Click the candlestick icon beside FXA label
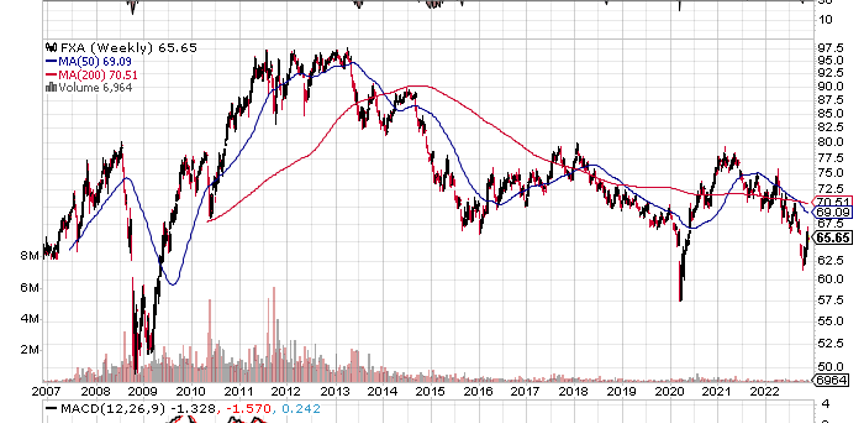This screenshot has height=423, width=864. tap(52, 48)
